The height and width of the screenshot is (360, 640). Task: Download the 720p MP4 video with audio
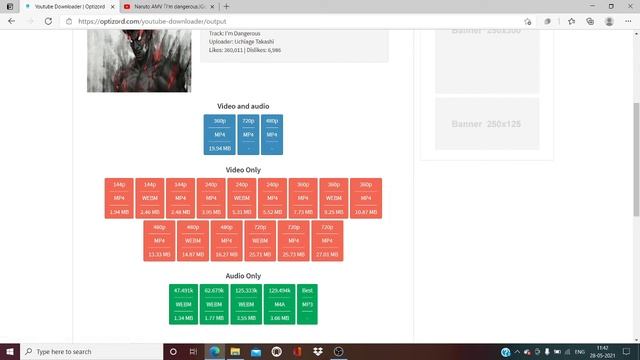click(x=248, y=135)
